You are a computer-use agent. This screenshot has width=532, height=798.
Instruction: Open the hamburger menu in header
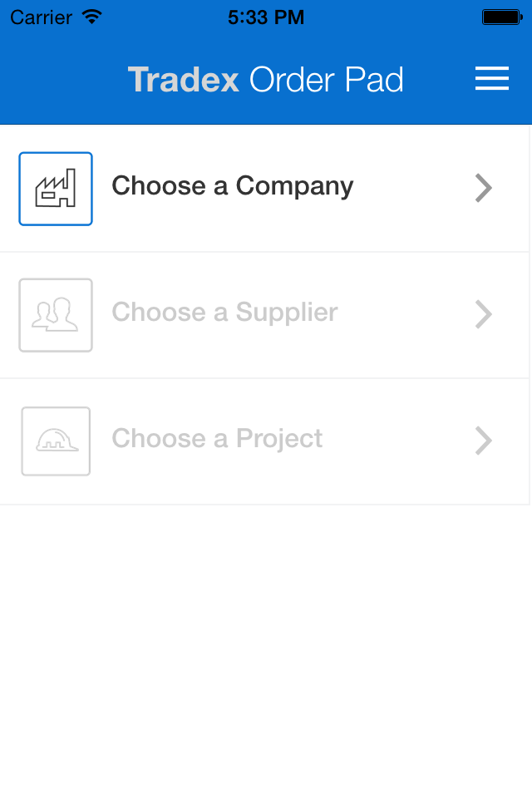(x=492, y=78)
